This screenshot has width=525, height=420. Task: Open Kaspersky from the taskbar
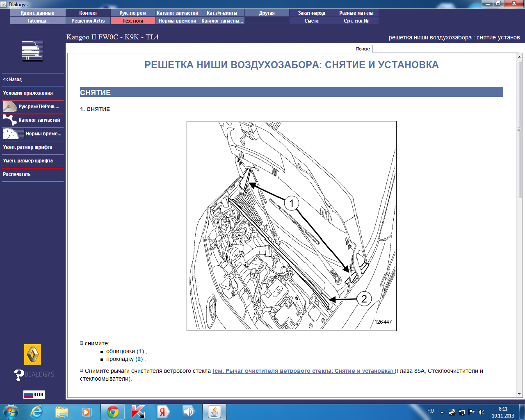[x=138, y=412]
